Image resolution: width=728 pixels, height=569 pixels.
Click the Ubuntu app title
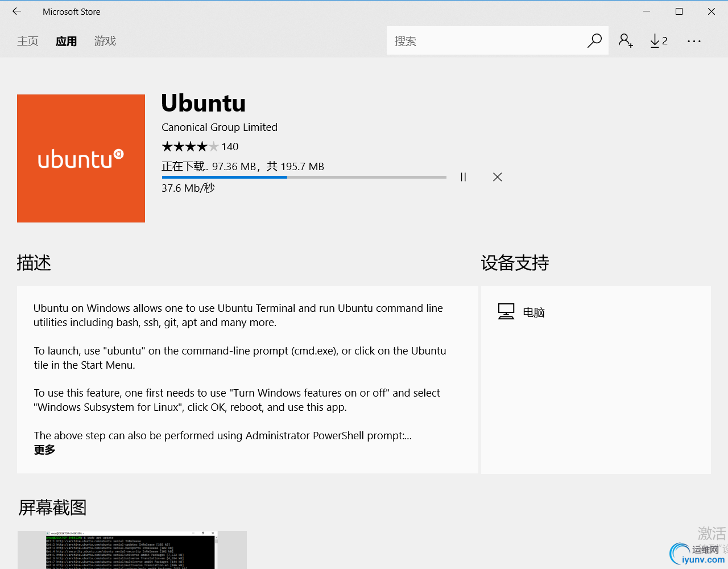click(x=204, y=103)
